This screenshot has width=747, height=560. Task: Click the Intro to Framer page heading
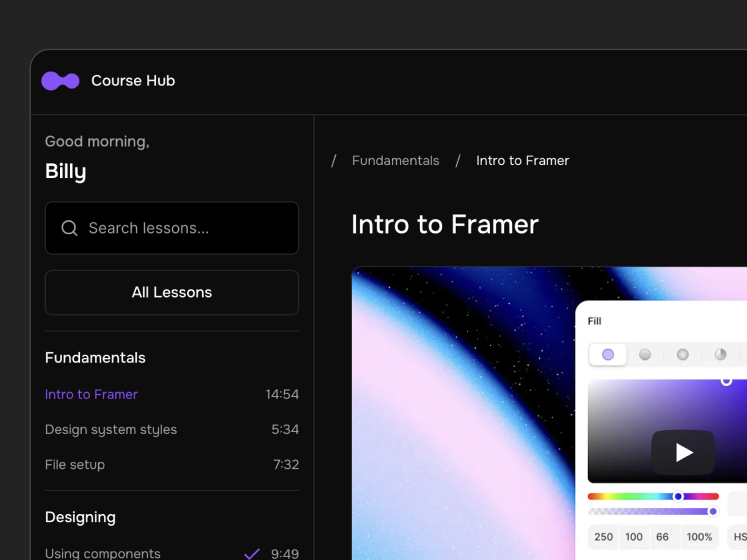pyautogui.click(x=445, y=224)
